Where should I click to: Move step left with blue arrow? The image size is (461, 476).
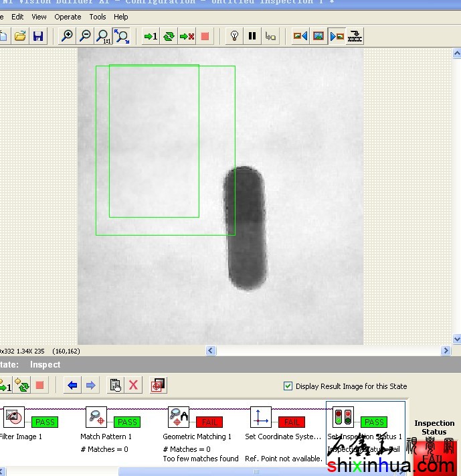coord(72,385)
